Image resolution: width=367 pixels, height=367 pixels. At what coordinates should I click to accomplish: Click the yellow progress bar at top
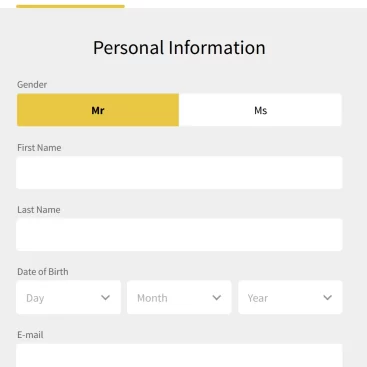pyautogui.click(x=70, y=6)
